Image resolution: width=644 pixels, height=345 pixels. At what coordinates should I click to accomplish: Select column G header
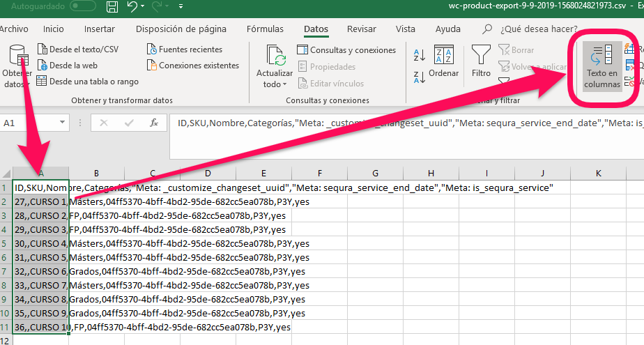click(x=376, y=174)
